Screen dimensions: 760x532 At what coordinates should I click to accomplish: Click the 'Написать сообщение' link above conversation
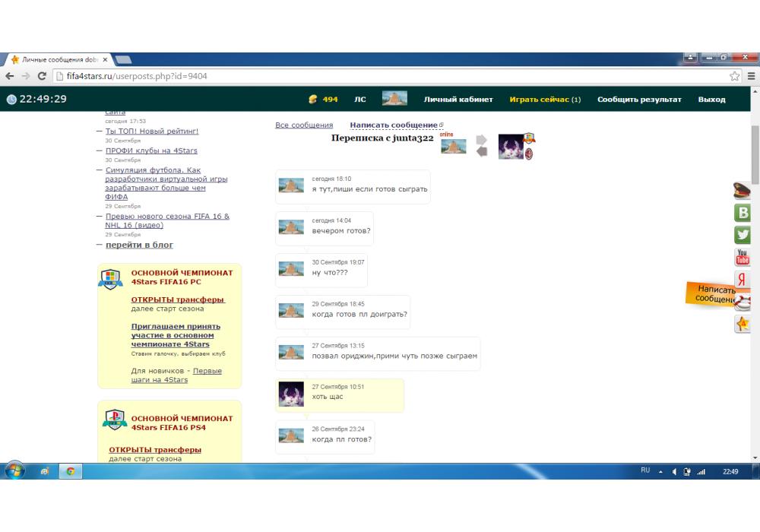pyautogui.click(x=394, y=125)
